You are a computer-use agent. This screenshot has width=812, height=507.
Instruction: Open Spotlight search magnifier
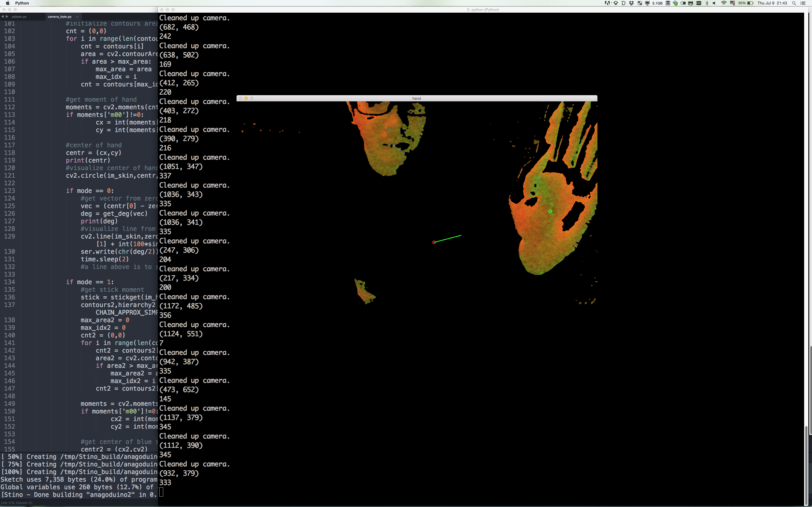(x=794, y=3)
